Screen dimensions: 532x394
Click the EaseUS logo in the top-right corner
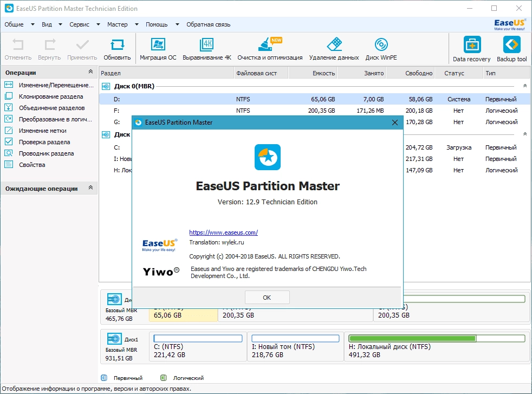[x=510, y=24]
